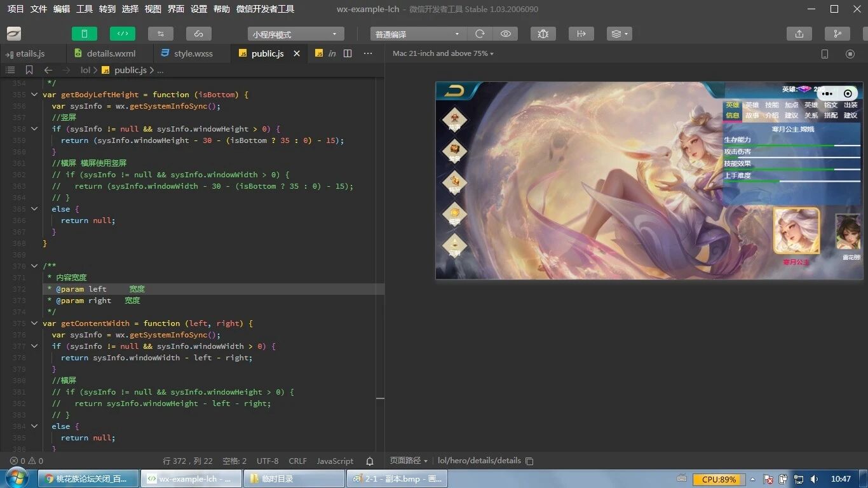Image resolution: width=868 pixels, height=488 pixels.
Task: Click the JavaScript language mode in status bar
Action: pos(335,461)
